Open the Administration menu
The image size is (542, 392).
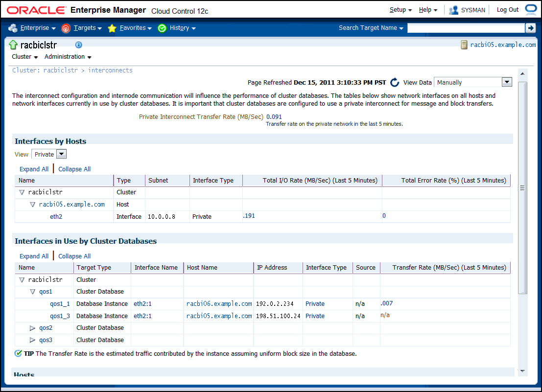point(68,57)
